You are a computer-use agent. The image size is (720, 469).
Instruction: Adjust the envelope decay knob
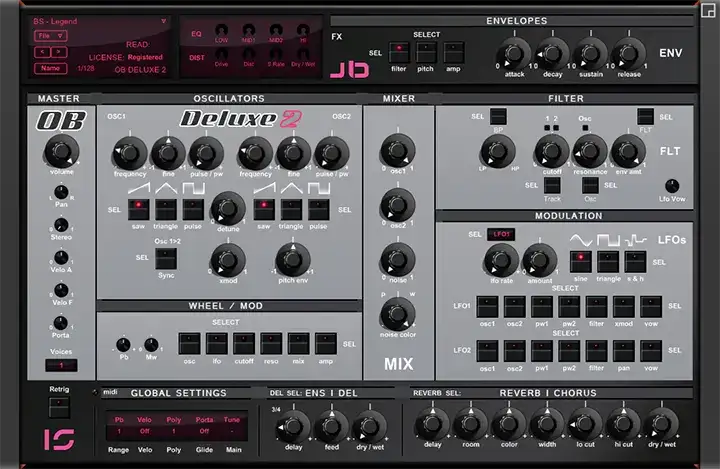click(552, 53)
